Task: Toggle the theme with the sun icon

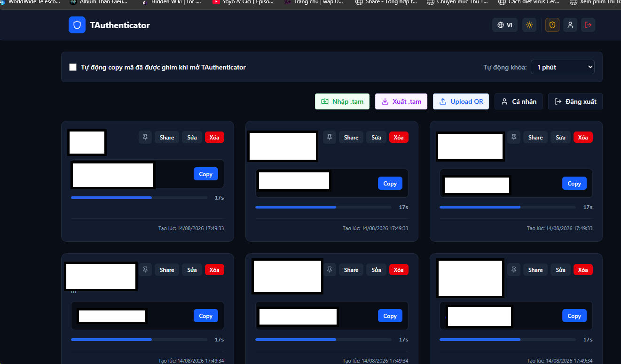Action: tap(529, 25)
